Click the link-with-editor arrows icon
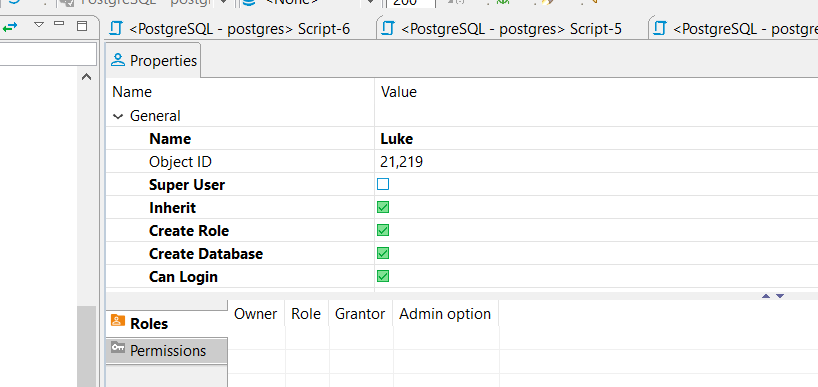Viewport: 818px width, 387px height. click(10, 26)
